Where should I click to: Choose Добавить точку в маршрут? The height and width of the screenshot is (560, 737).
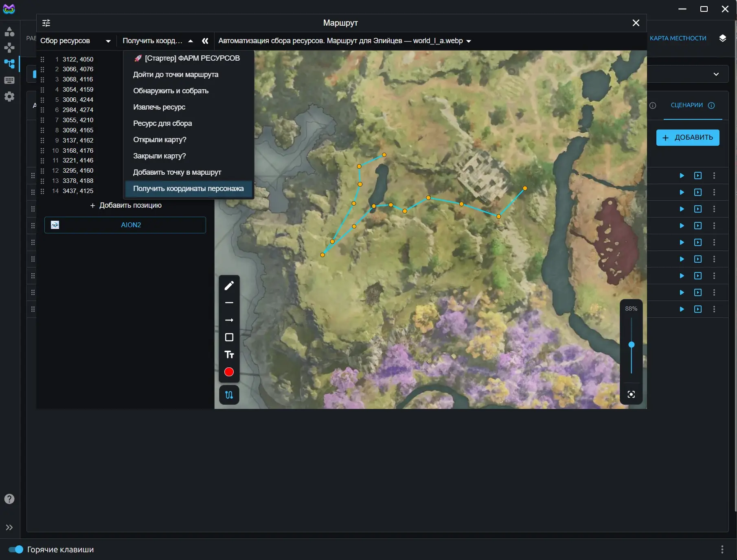pos(189,172)
